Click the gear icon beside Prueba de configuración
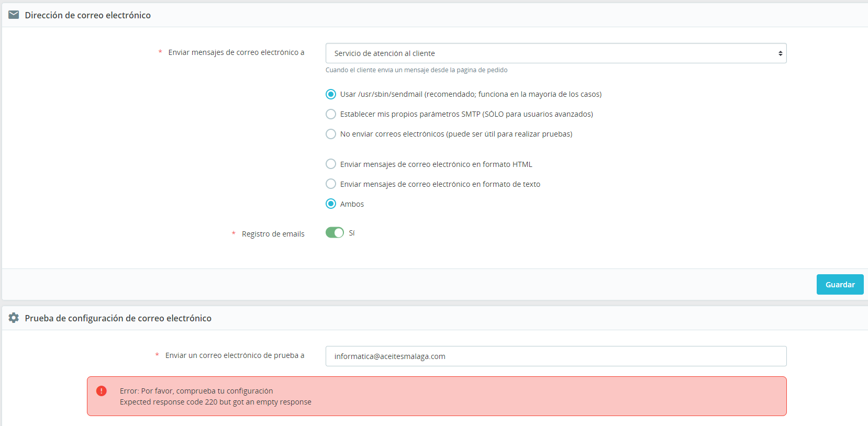 pyautogui.click(x=14, y=318)
